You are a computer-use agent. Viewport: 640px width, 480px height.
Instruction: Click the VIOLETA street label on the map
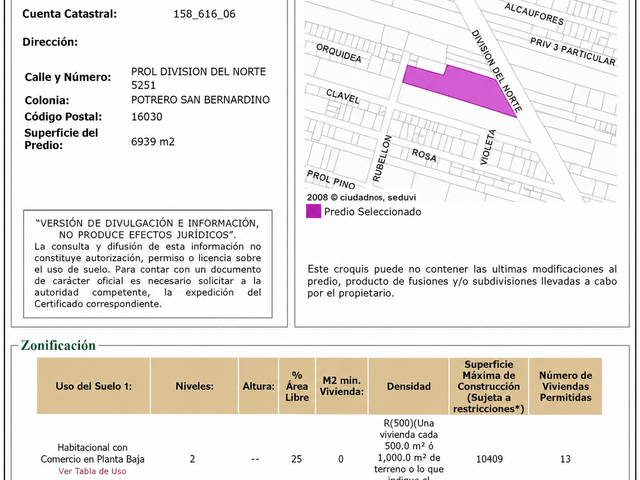click(x=488, y=147)
